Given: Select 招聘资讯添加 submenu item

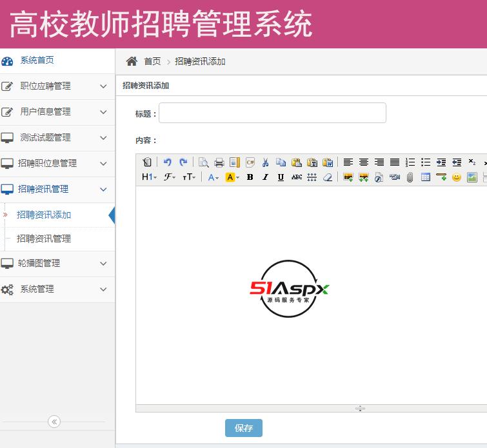Looking at the screenshot, I should (43, 215).
